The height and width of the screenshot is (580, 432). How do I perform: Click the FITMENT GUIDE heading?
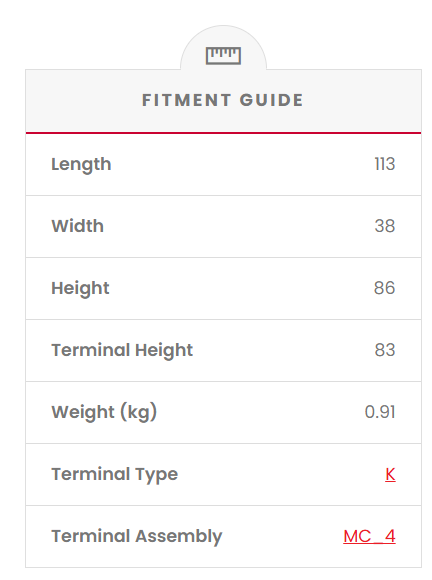coord(223,100)
